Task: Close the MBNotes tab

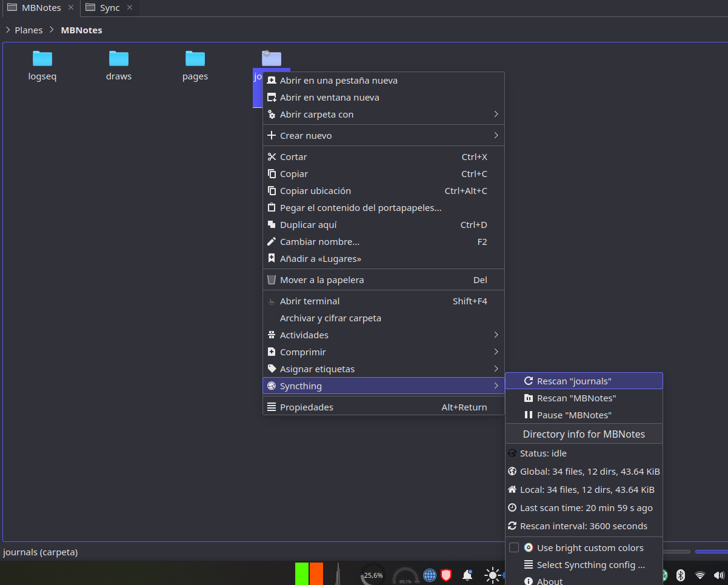Action: coord(71,8)
